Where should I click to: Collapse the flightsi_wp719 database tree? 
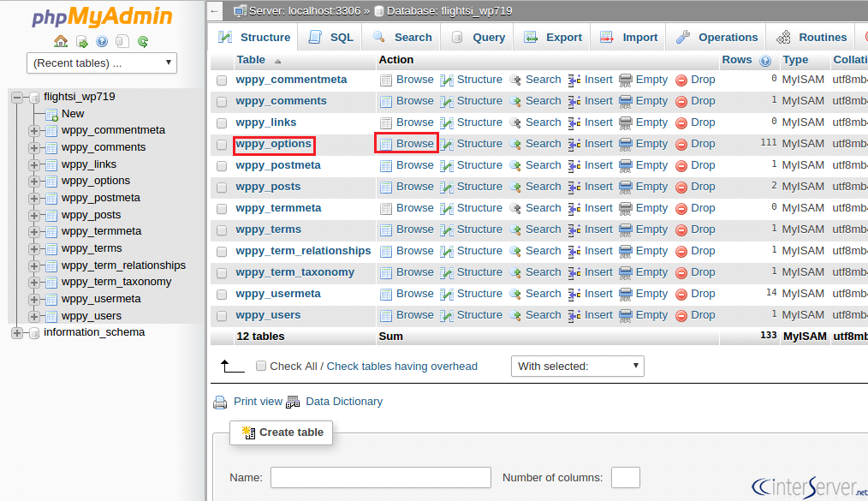pyautogui.click(x=17, y=98)
